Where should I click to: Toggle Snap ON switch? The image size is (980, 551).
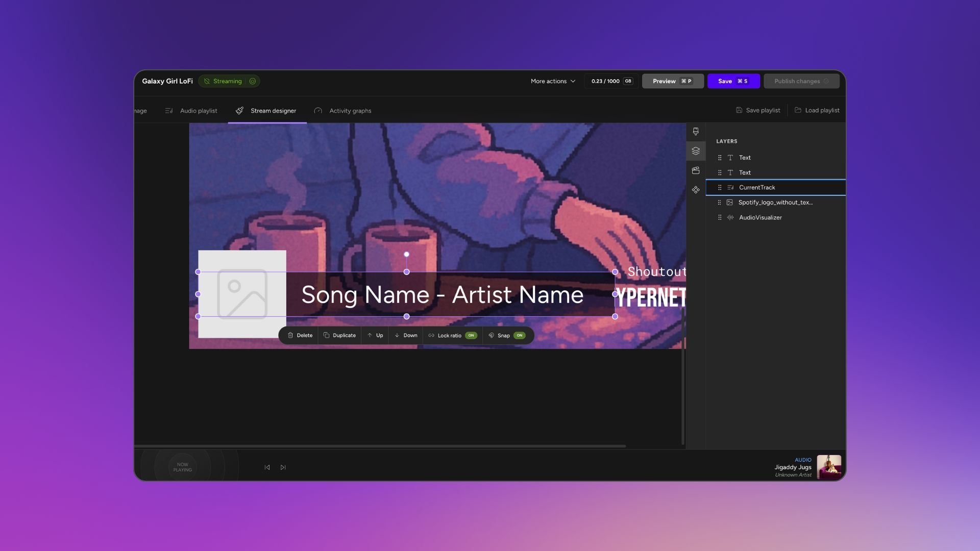(x=520, y=336)
